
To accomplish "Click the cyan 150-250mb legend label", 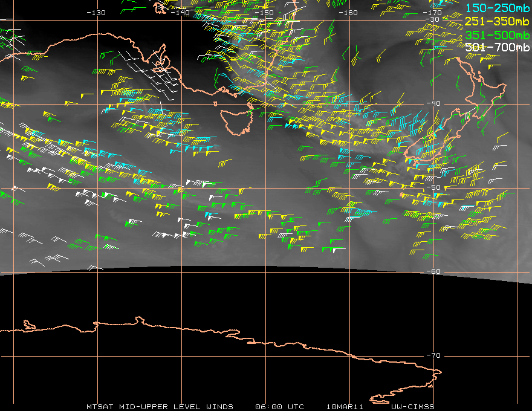I will point(498,7).
